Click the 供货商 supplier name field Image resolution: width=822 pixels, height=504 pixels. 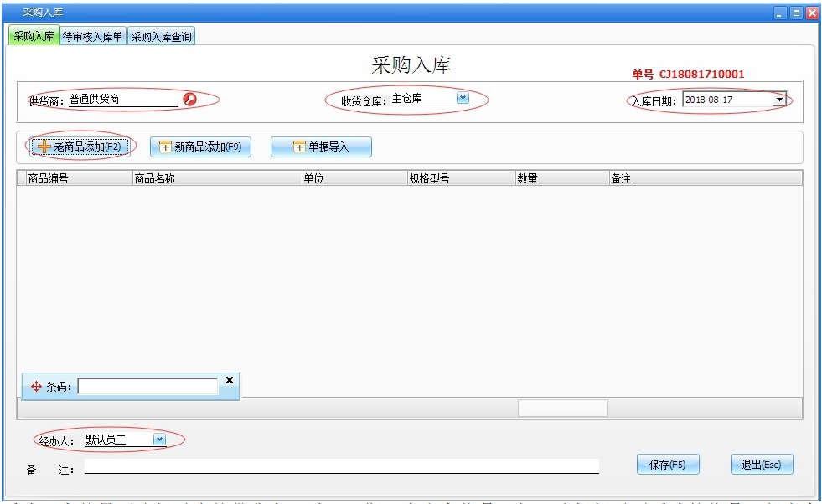(124, 99)
